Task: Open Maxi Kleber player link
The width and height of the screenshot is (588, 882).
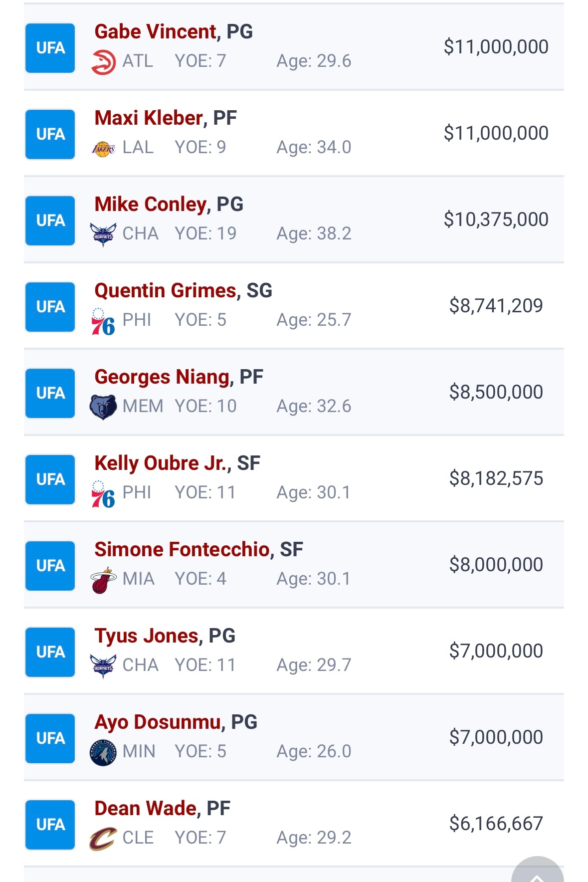Action: (149, 118)
